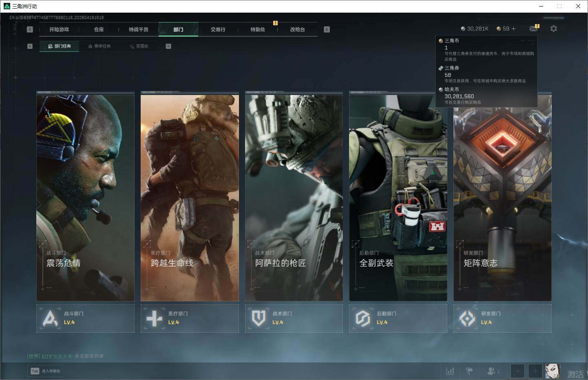This screenshot has width=588, height=380.
Task: Open the 交易行 tab
Action: point(218,29)
